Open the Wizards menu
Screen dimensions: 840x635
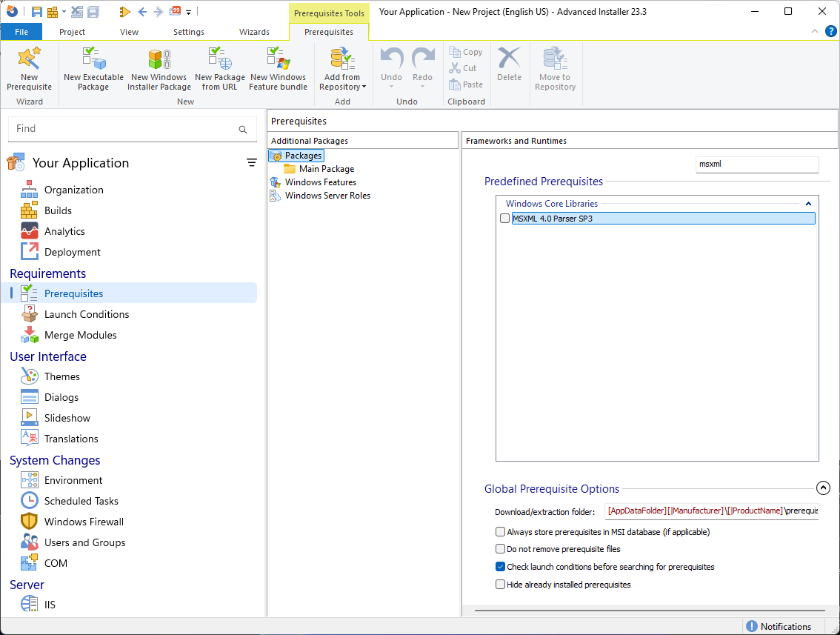255,32
